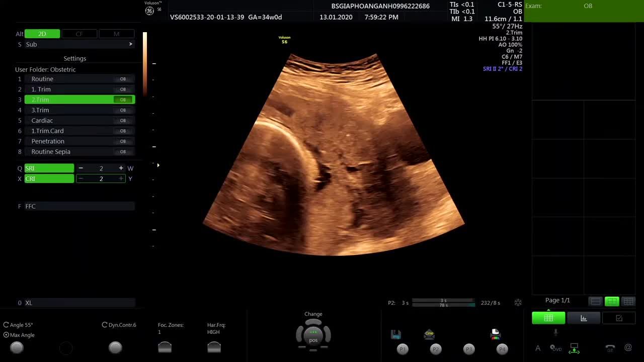Click the @ email icon
Screen dimensions: 644x362
point(628,347)
